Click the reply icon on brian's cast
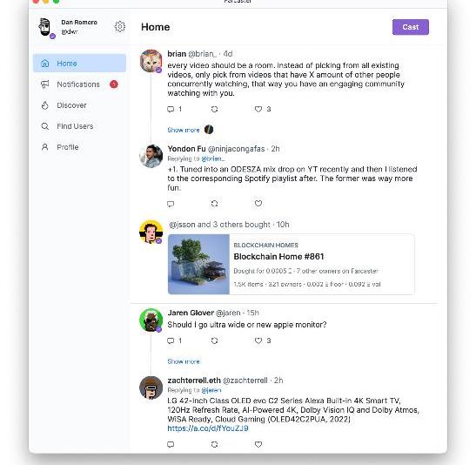 [171, 109]
